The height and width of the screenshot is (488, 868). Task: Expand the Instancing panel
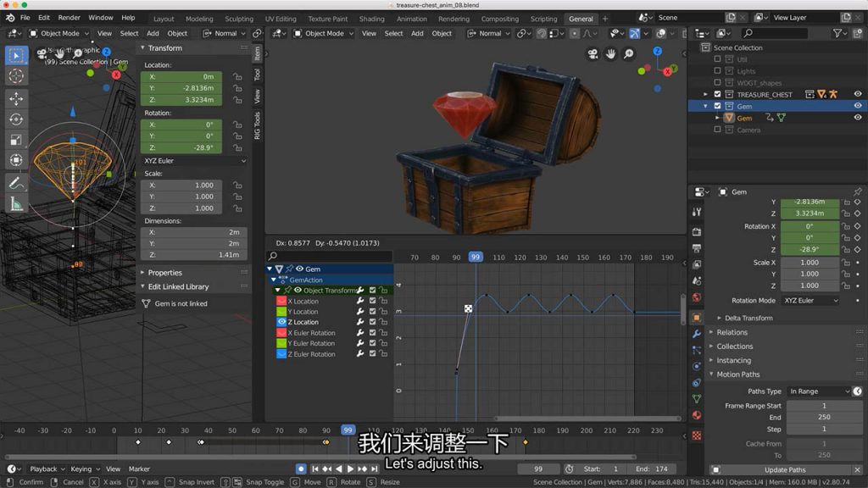[733, 360]
